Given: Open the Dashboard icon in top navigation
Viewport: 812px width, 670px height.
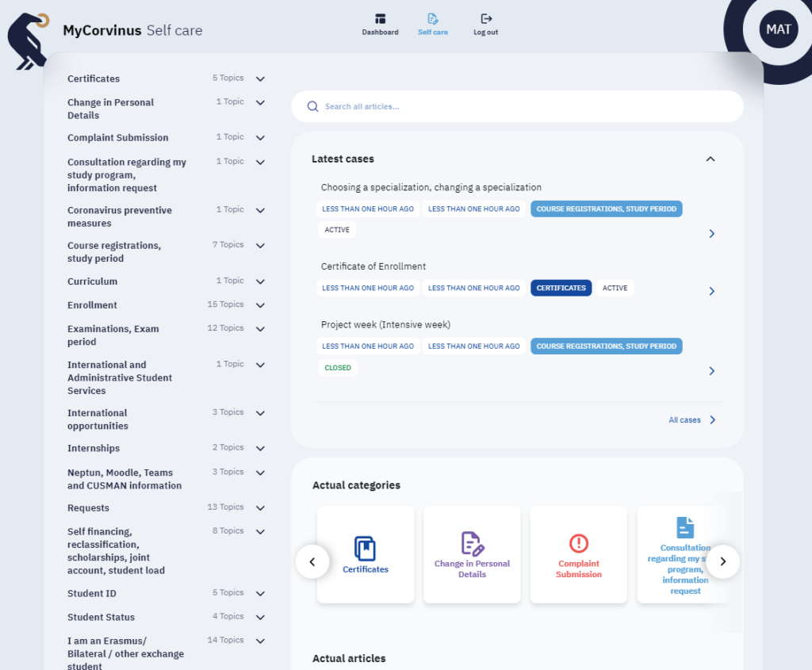Looking at the screenshot, I should [x=380, y=19].
